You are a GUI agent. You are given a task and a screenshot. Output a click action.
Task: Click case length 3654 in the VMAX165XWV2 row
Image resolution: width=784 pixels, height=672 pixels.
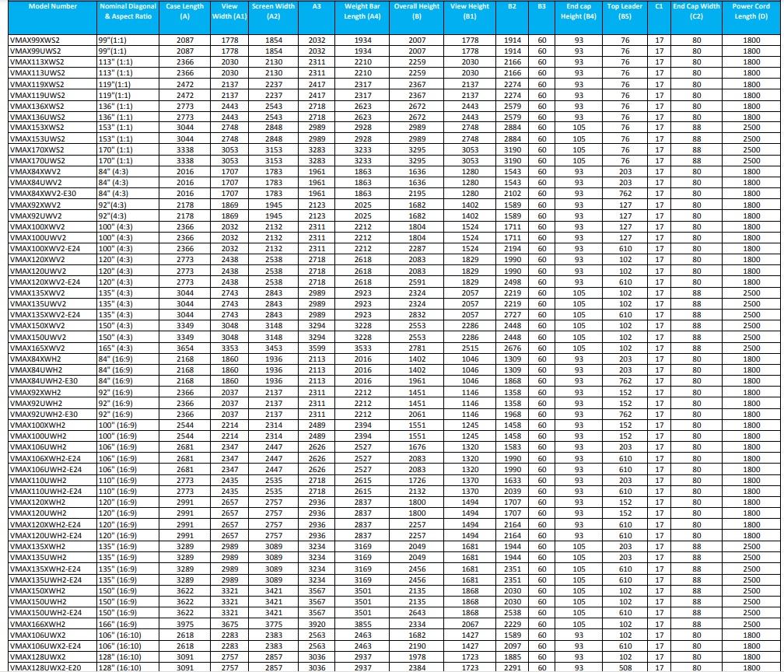(x=185, y=348)
